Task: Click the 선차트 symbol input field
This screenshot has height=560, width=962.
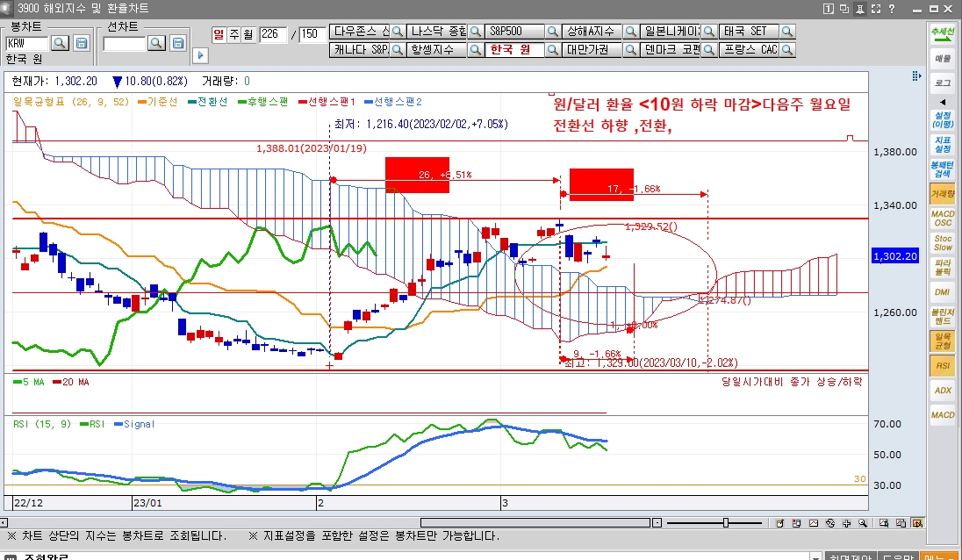Action: pyautogui.click(x=124, y=44)
